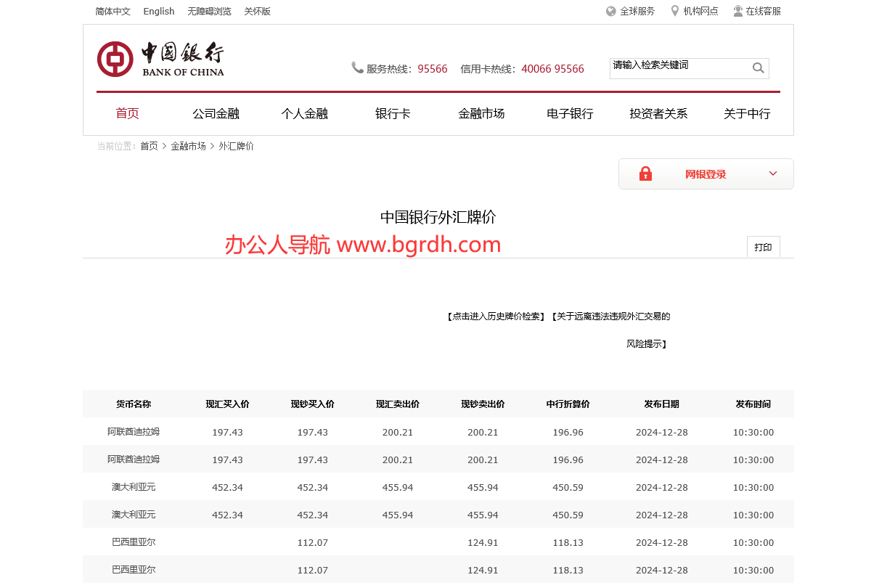The image size is (879, 588).
Task: Open the 关怀版 mode
Action: click(x=257, y=11)
